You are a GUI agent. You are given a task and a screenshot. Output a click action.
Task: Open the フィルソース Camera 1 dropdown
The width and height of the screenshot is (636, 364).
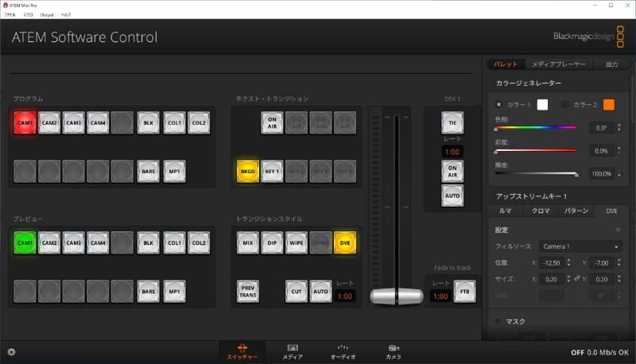[x=580, y=246]
